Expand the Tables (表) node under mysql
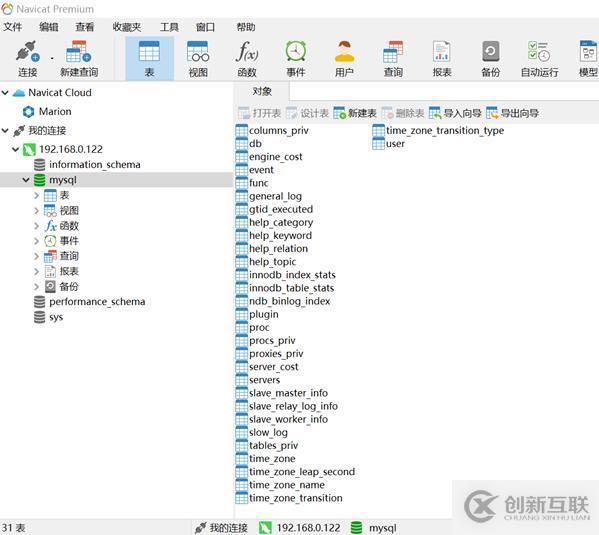This screenshot has height=535, width=599. 36,196
